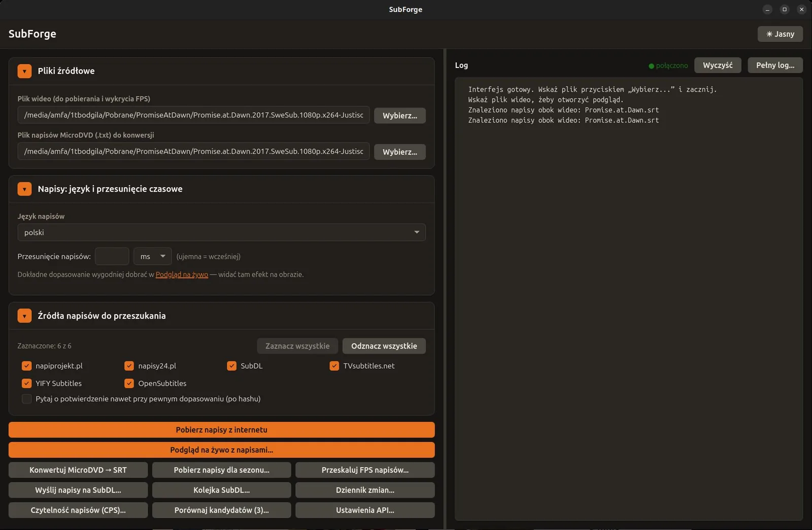
Task: Open Podgląd na żywo z napisami...
Action: coord(222,450)
